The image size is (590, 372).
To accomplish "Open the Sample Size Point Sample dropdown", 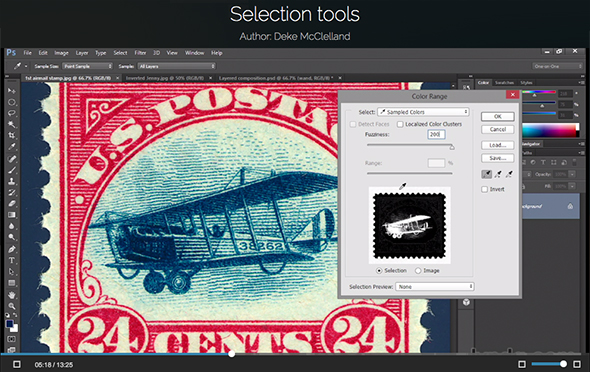I will click(87, 66).
